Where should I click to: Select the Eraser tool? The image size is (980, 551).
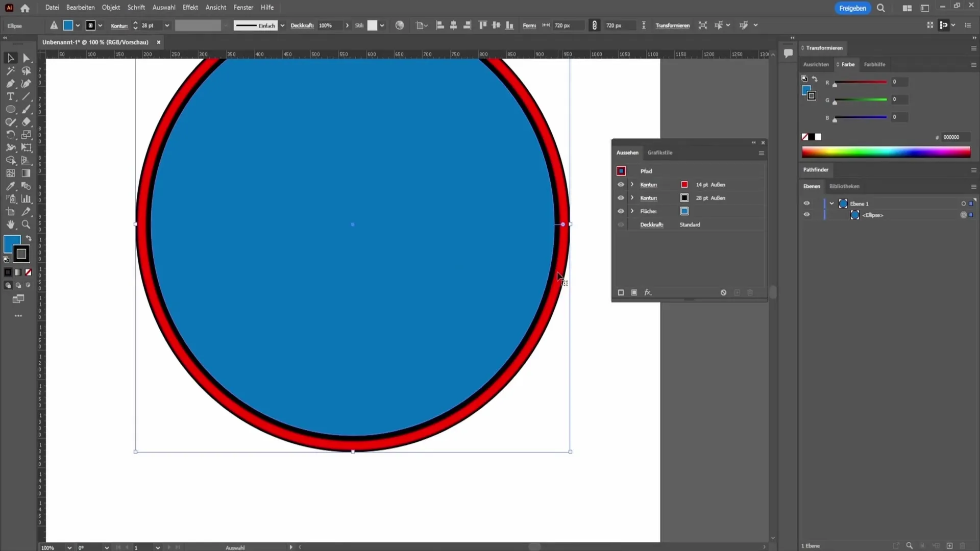(x=27, y=122)
